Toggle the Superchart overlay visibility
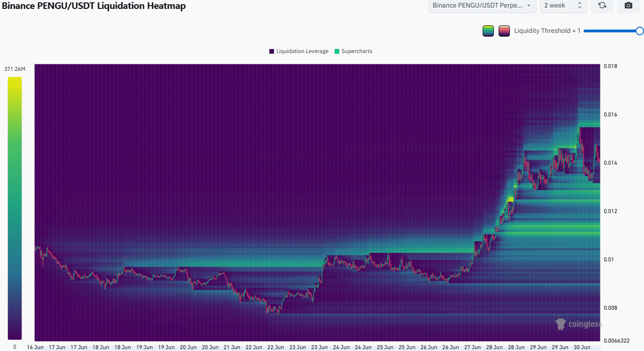 (353, 51)
